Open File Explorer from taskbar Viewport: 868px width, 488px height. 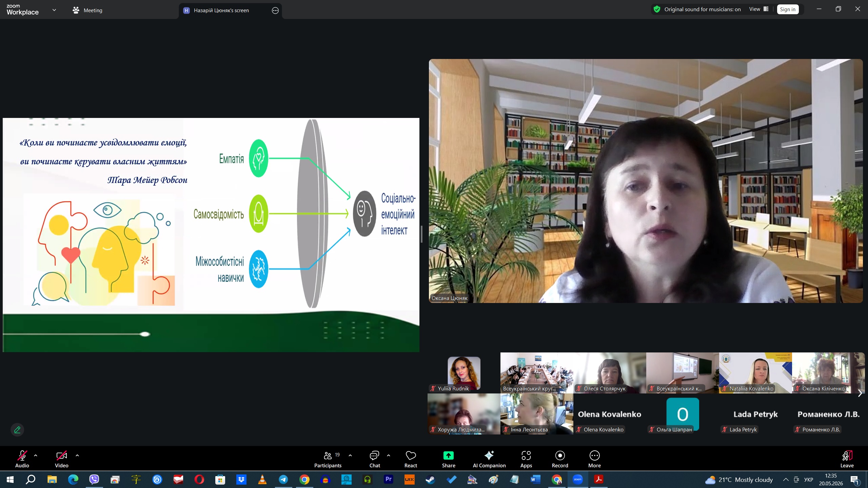pos(52,480)
